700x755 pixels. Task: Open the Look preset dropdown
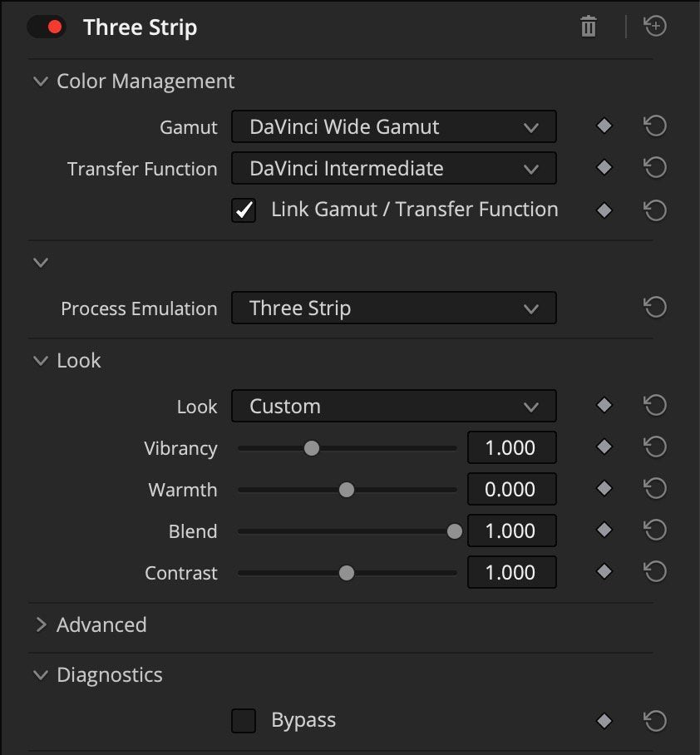tap(394, 406)
